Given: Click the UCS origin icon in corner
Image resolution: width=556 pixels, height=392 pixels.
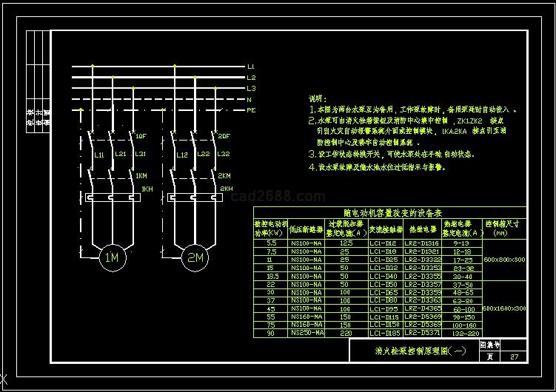Looking at the screenshot, I should point(4,382).
